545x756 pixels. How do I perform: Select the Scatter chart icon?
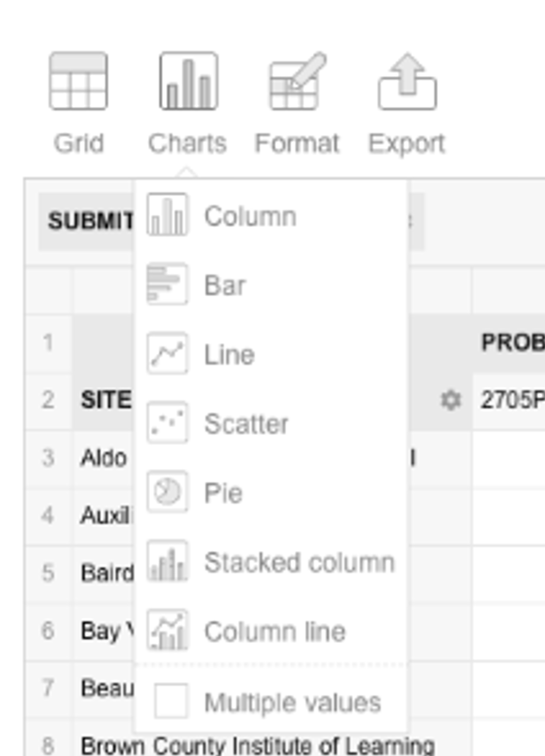[167, 422]
